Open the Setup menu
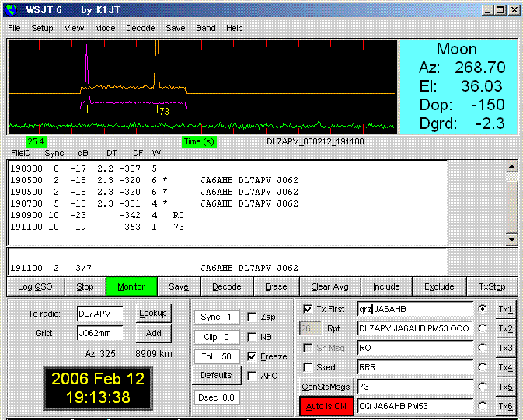The image size is (523, 420). coord(42,28)
